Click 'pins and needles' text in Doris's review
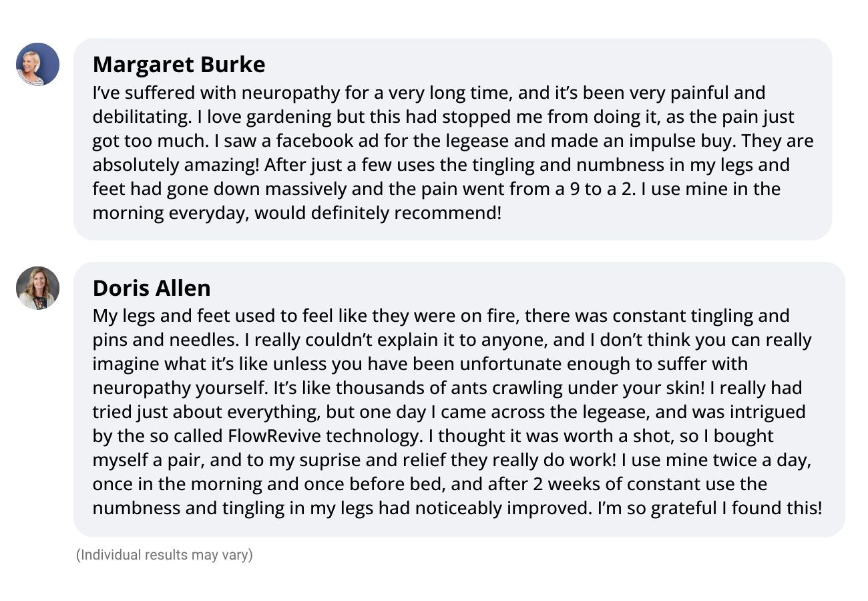This screenshot has width=868, height=601. (x=165, y=340)
